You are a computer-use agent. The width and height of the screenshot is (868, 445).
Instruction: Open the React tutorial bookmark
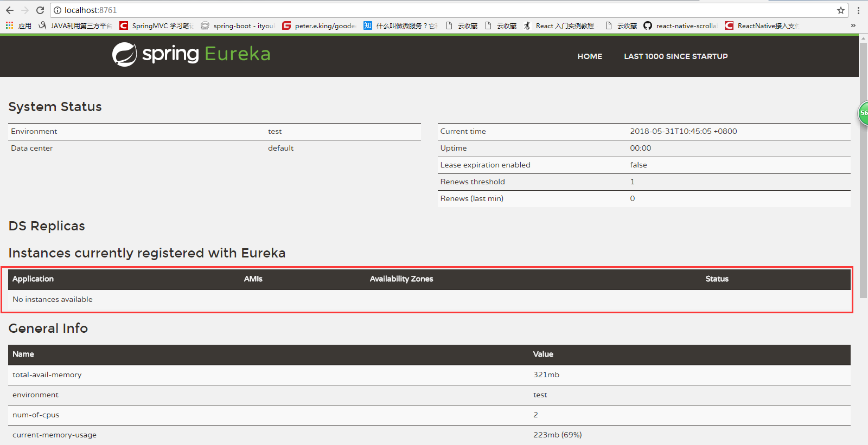click(559, 25)
